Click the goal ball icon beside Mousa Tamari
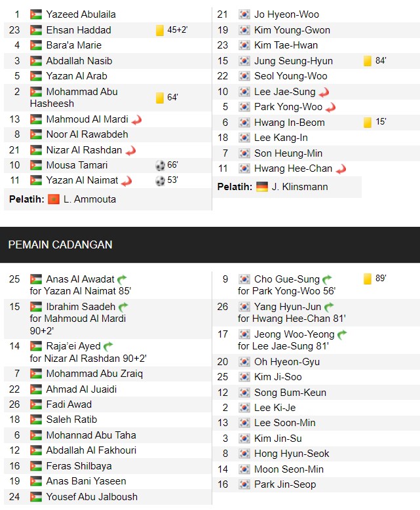 [161, 166]
